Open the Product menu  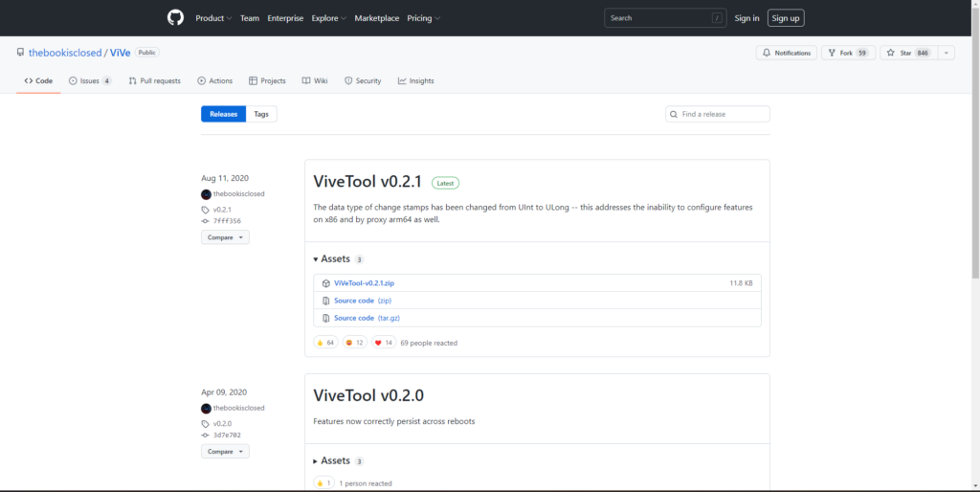click(x=213, y=18)
